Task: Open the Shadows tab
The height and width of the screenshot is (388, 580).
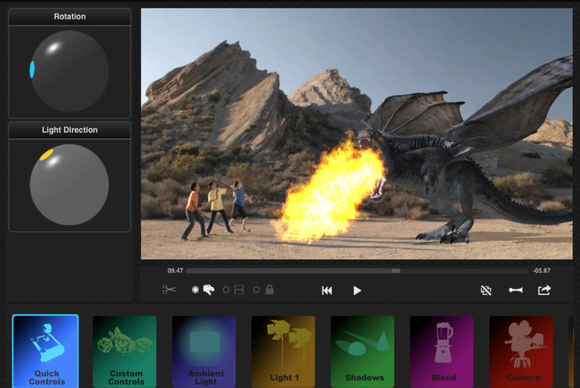Action: 362,351
